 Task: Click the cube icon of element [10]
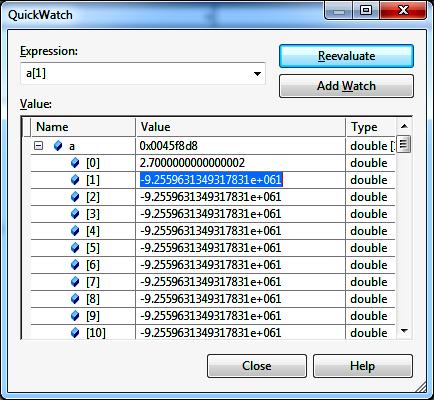click(75, 333)
